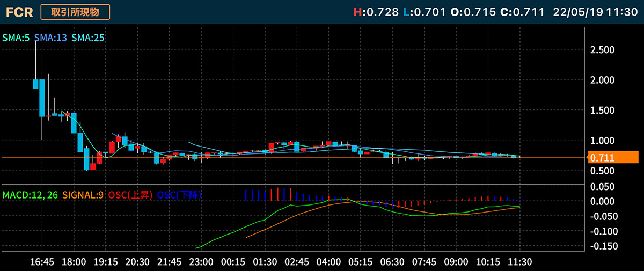Click the 05:15 time axis label
Screen dimensions: 644x271
tap(361, 262)
